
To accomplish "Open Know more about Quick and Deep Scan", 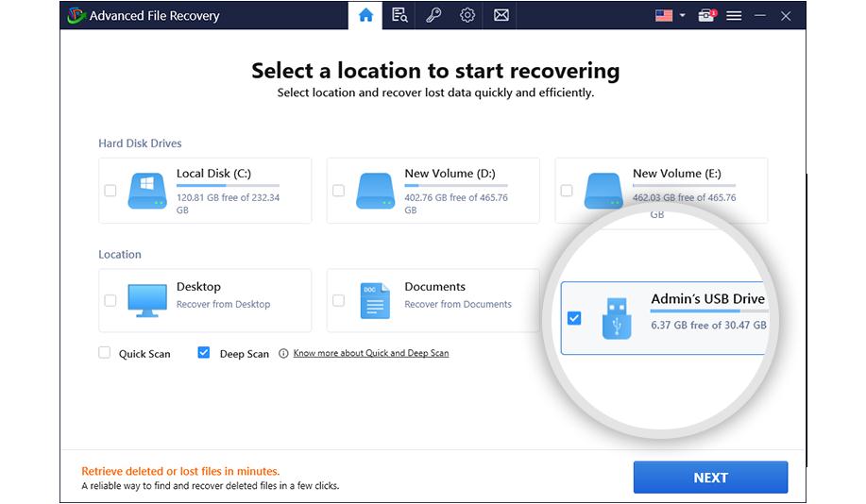I will pos(371,353).
